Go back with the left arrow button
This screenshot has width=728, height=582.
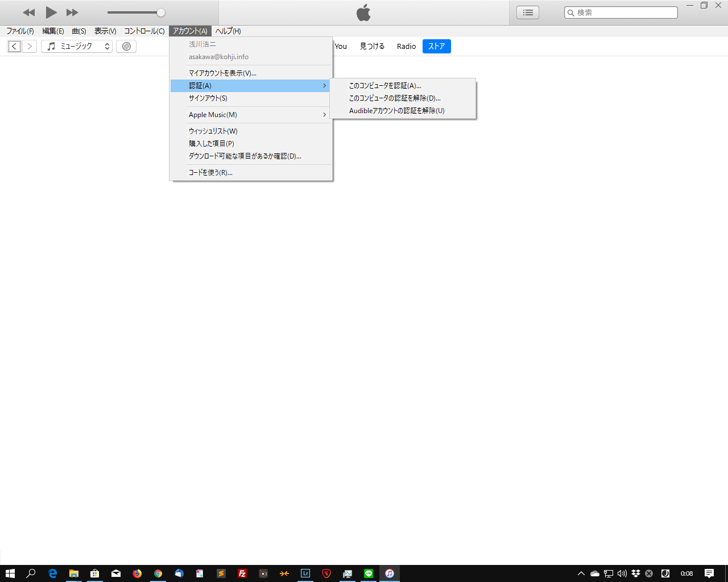pos(14,47)
